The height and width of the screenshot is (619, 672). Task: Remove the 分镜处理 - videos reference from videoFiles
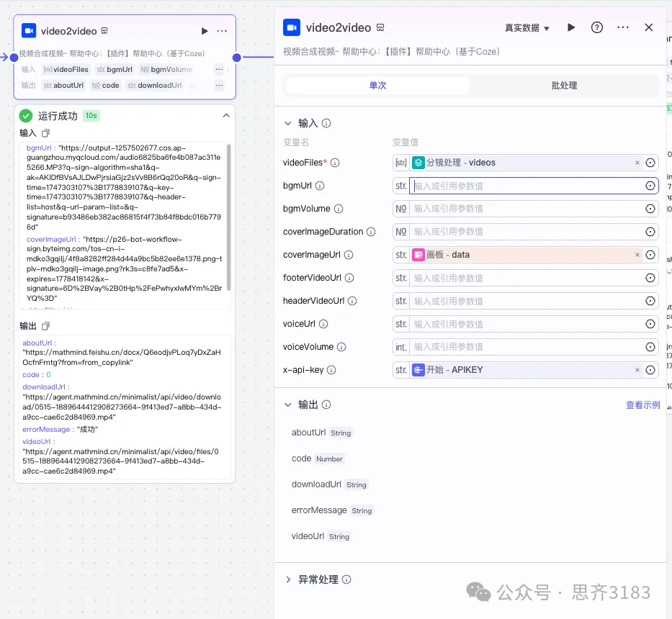637,163
